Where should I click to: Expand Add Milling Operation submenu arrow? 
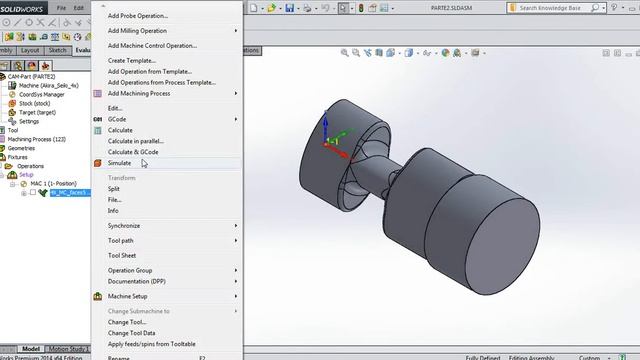click(x=236, y=31)
